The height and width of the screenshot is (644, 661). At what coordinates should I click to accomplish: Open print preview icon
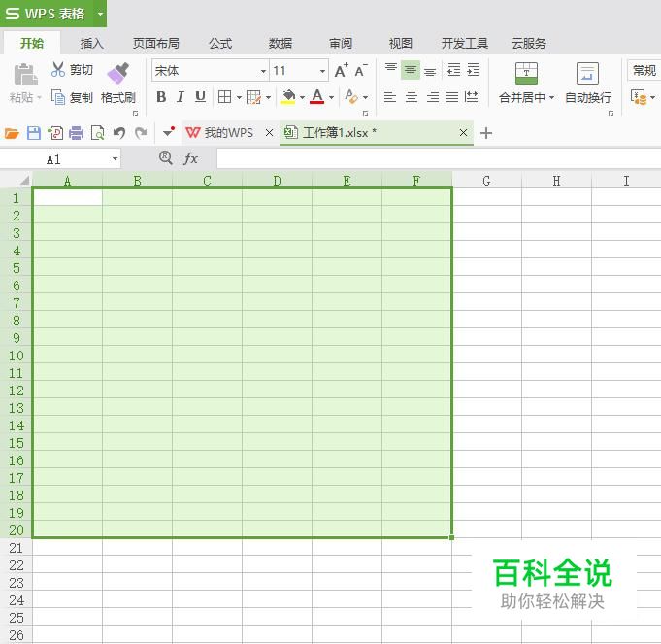click(x=98, y=133)
